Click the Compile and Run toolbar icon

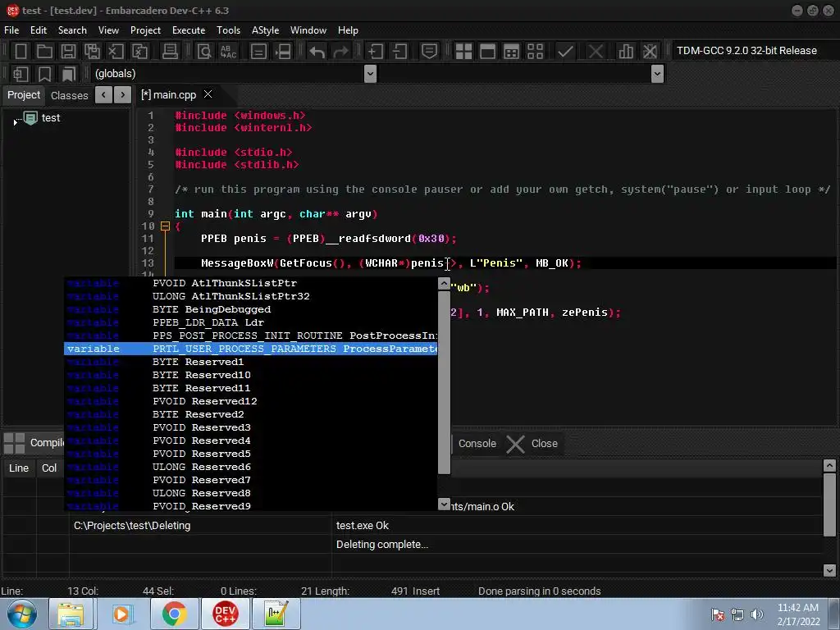click(512, 52)
